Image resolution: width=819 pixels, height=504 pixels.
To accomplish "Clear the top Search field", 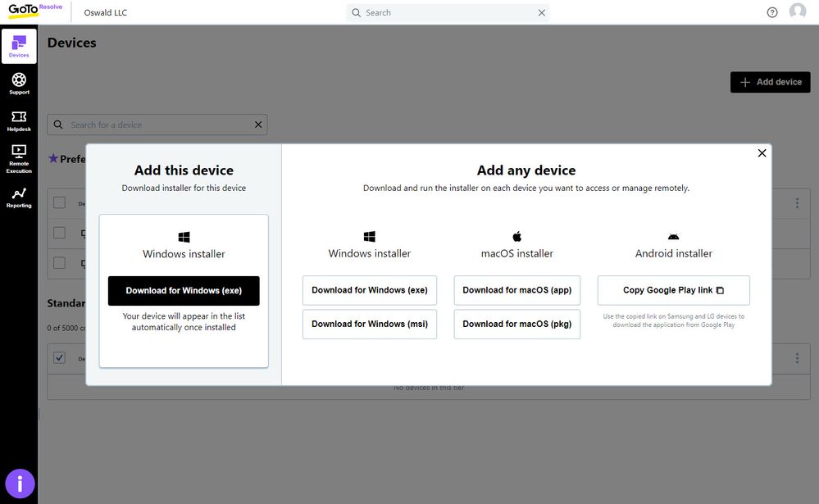I will 542,12.
